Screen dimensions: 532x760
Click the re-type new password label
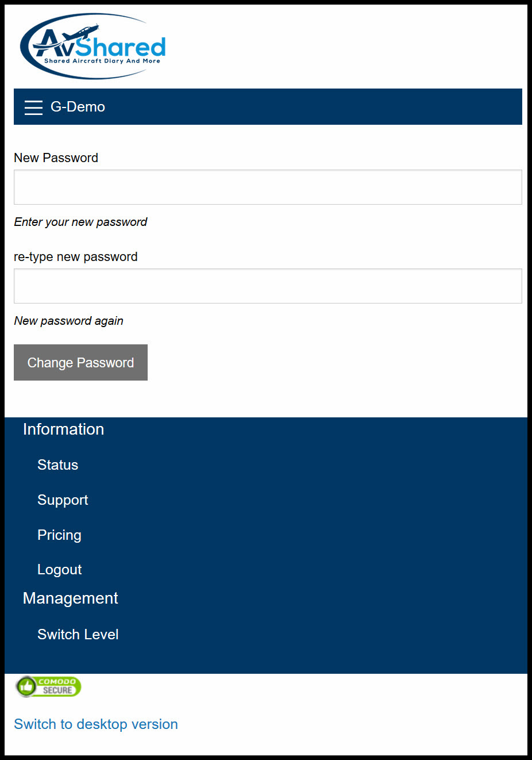coord(76,257)
